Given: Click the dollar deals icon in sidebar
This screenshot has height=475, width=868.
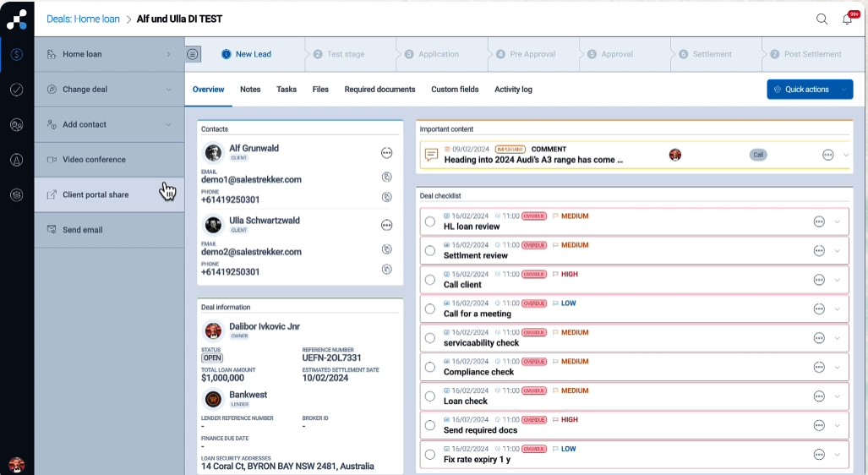Looking at the screenshot, I should pyautogui.click(x=17, y=54).
